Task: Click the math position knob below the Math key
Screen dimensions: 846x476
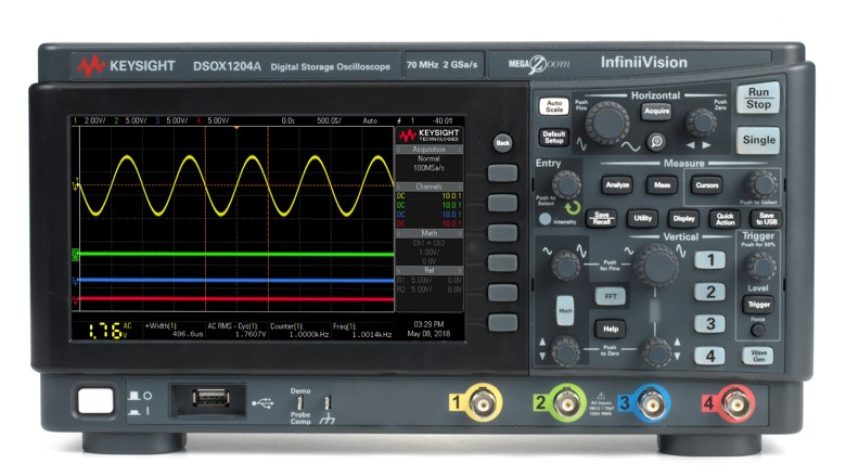Action: coord(565,351)
